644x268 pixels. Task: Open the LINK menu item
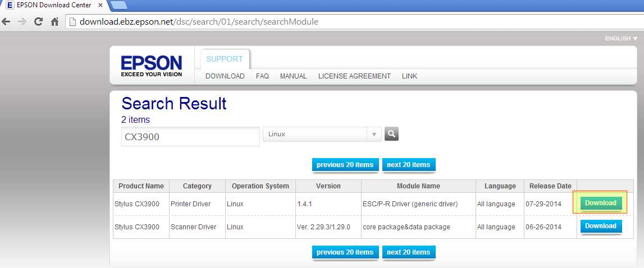(x=409, y=76)
